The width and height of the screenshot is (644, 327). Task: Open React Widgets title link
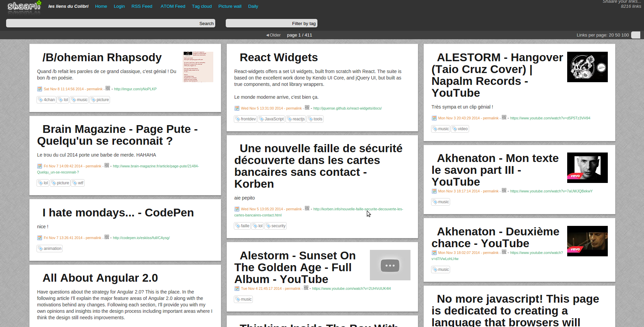[x=279, y=57]
